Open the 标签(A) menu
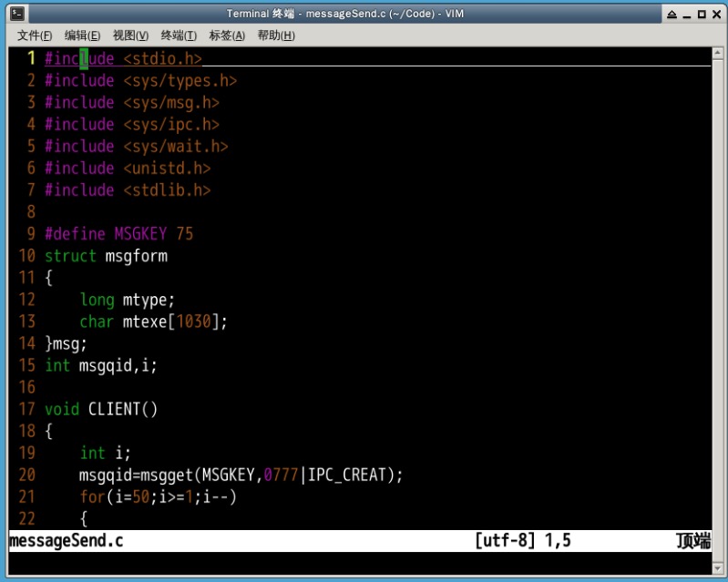Image resolution: width=728 pixels, height=582 pixels. (227, 36)
